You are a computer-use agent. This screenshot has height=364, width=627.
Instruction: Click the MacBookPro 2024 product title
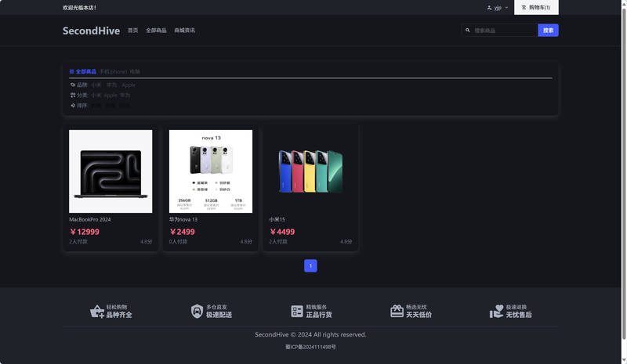(x=90, y=219)
